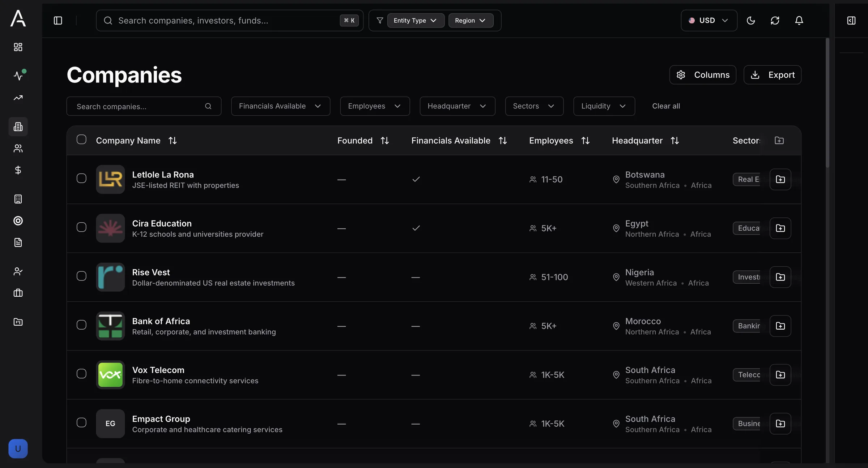Click Clear all filters link
The width and height of the screenshot is (868, 468).
[x=666, y=106]
